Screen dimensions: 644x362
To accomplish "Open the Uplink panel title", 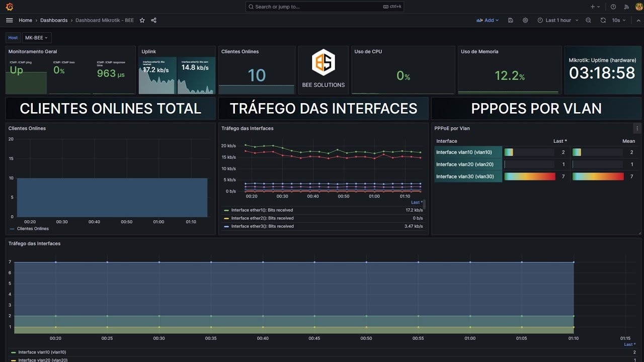I will coord(149,51).
